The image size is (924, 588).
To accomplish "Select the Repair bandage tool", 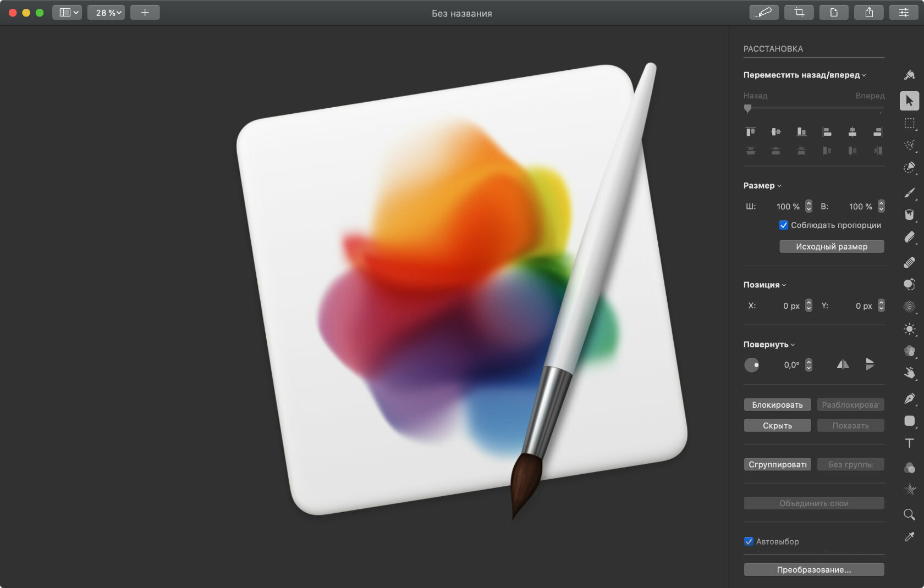I will click(909, 263).
